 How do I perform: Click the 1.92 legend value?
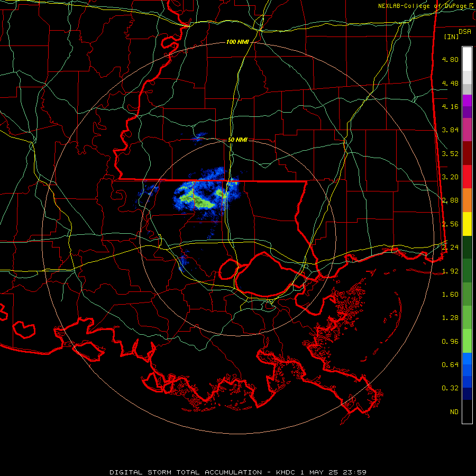pyautogui.click(x=450, y=271)
